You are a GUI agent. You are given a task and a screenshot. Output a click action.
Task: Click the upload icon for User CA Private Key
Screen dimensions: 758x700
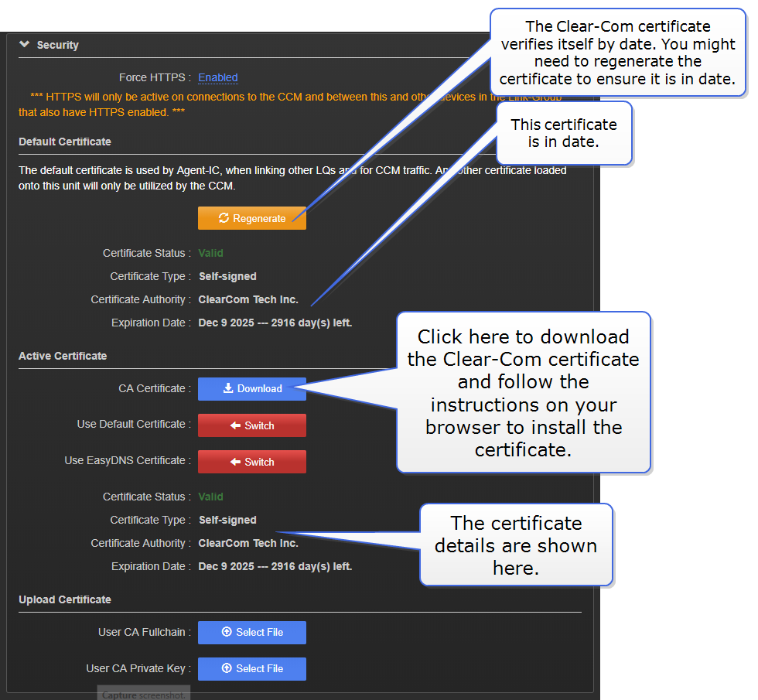pos(227,668)
